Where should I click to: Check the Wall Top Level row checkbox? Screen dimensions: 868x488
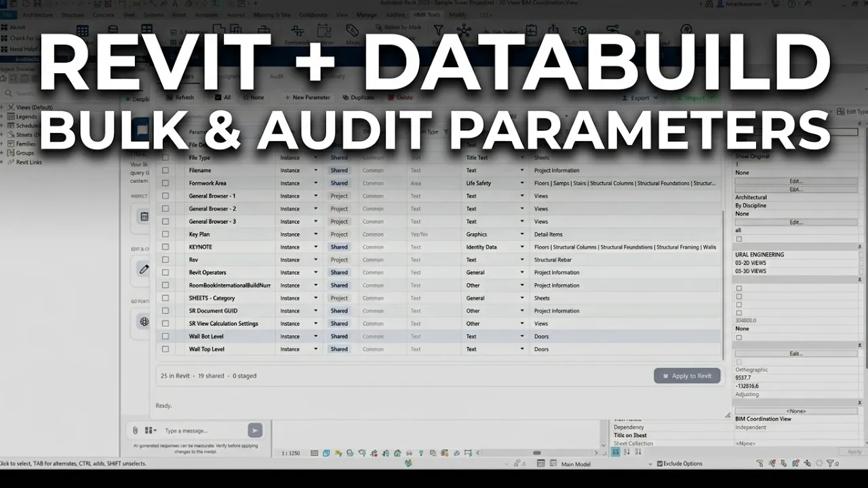click(165, 349)
